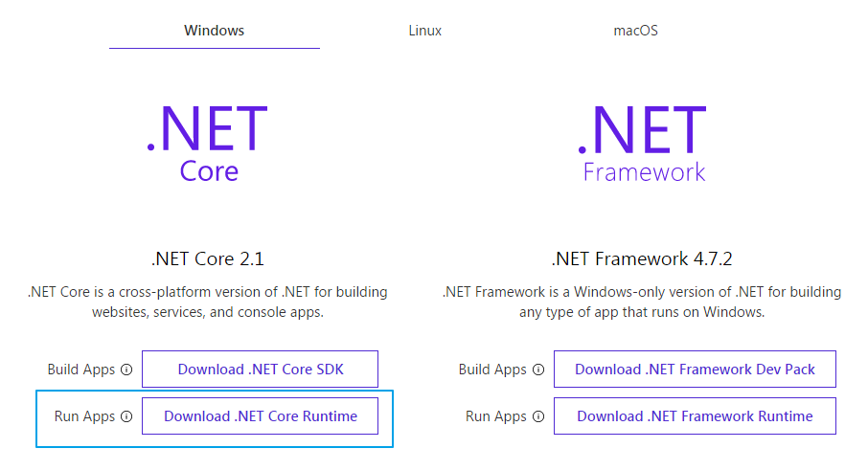This screenshot has width=868, height=471.
Task: Click info icon beside .NET Core Run Apps
Action: coord(126,416)
